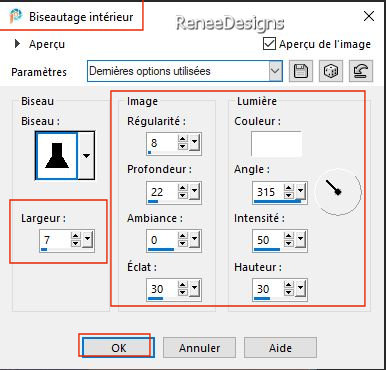The width and height of the screenshot is (386, 370).
Task: Toggle the Aperçu de l'image checkbox
Action: coord(269,44)
